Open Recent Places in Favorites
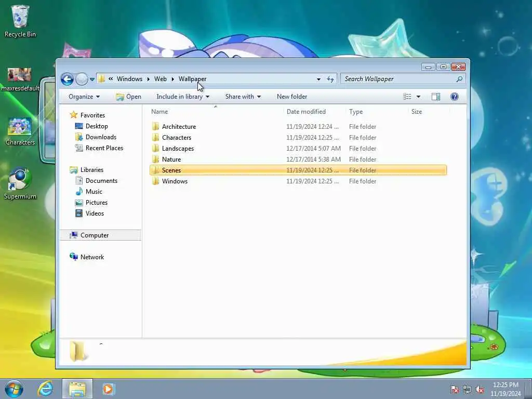This screenshot has width=532, height=399. 99,148
